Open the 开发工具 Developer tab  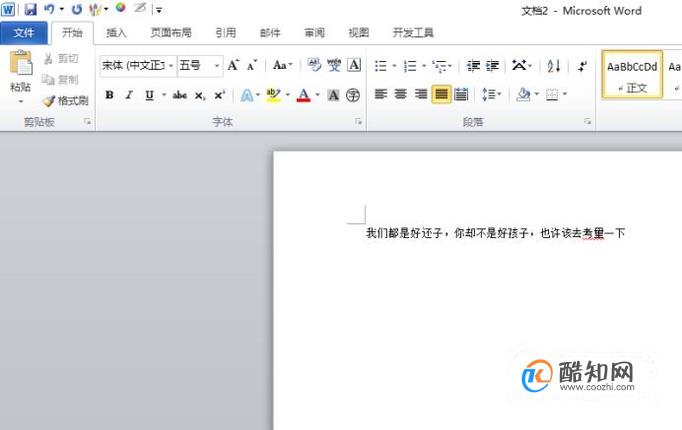click(413, 33)
